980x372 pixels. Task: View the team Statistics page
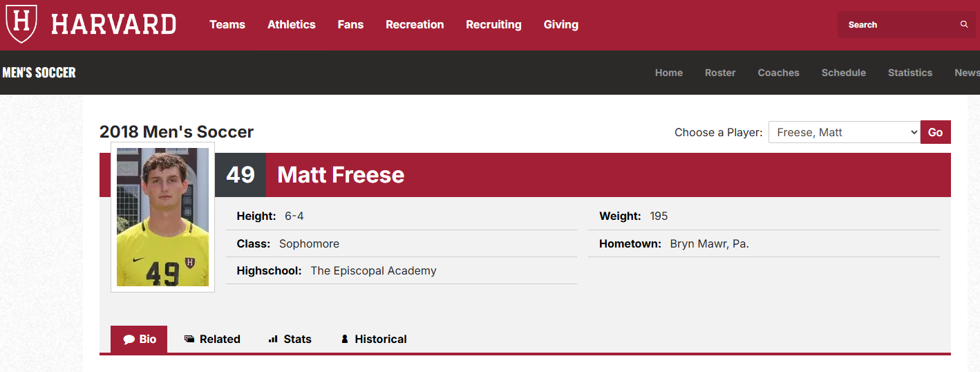(910, 73)
